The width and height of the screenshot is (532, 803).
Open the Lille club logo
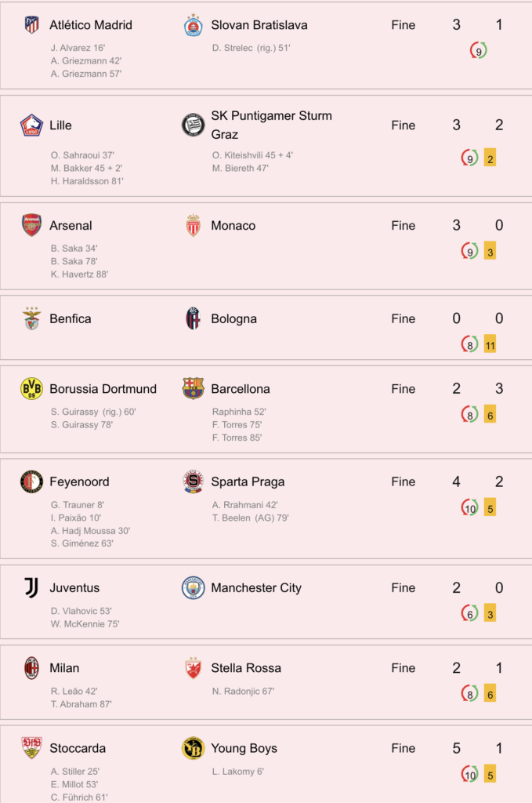click(x=31, y=125)
